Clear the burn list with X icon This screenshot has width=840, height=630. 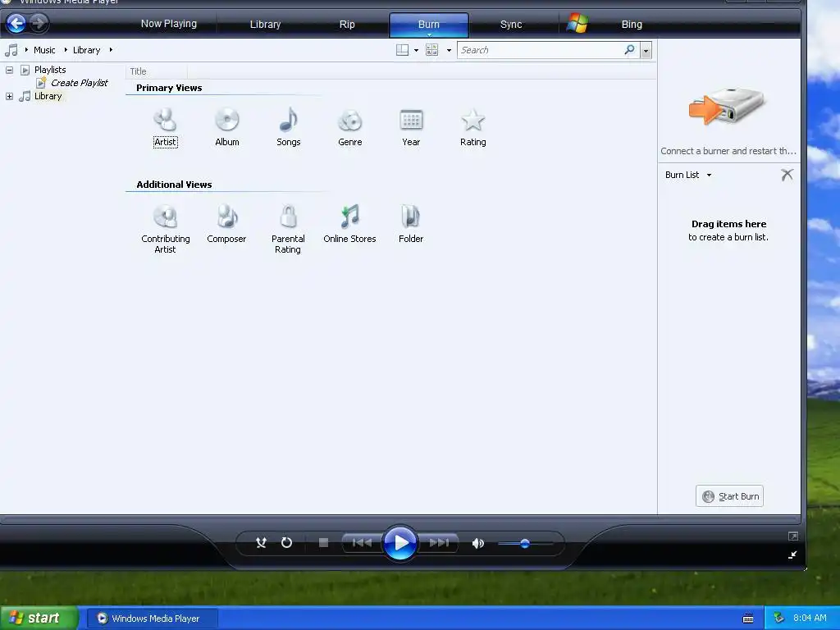pyautogui.click(x=787, y=175)
